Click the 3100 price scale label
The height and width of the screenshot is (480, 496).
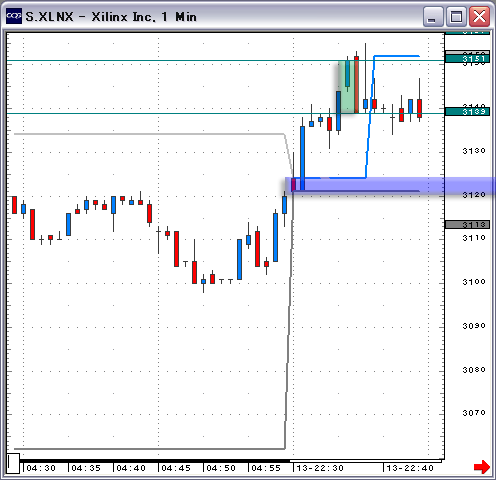[474, 282]
